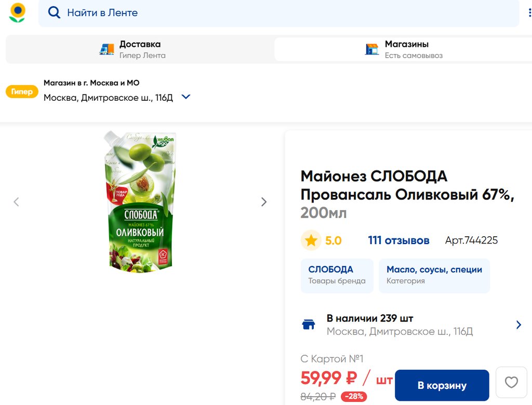This screenshot has height=405, width=532.
Task: Expand the store address dropdown
Action: click(186, 97)
